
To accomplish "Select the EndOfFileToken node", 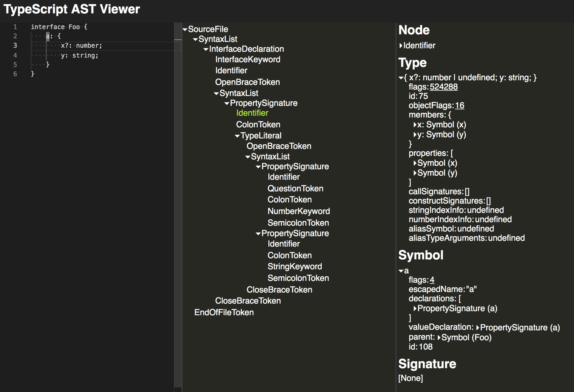I will tap(224, 313).
